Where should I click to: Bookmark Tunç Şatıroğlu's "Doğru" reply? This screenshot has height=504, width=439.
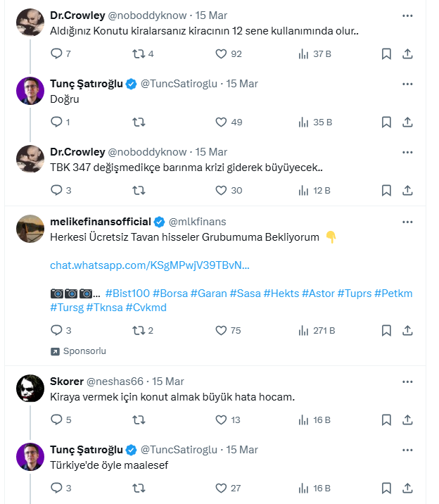(386, 122)
